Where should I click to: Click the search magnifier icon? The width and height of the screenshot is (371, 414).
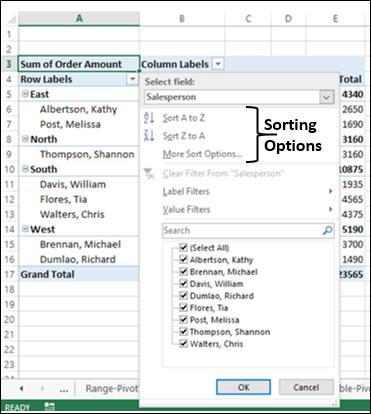pyautogui.click(x=328, y=230)
